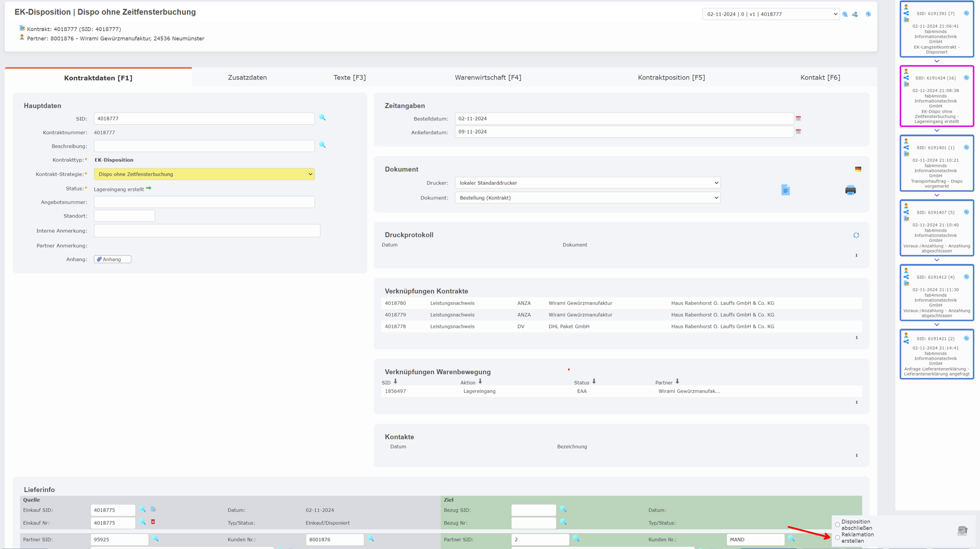This screenshot has width=980, height=549.
Task: Click red delete icon beside Einkauf Nr
Action: pyautogui.click(x=153, y=522)
